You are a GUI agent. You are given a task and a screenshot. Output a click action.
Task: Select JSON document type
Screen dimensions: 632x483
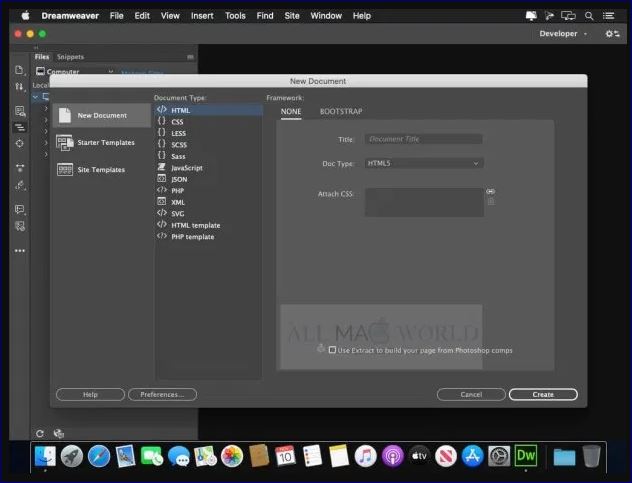(209, 179)
